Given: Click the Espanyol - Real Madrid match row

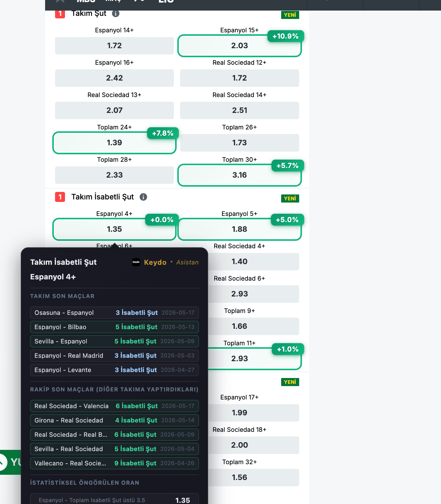Looking at the screenshot, I should coord(114,356).
